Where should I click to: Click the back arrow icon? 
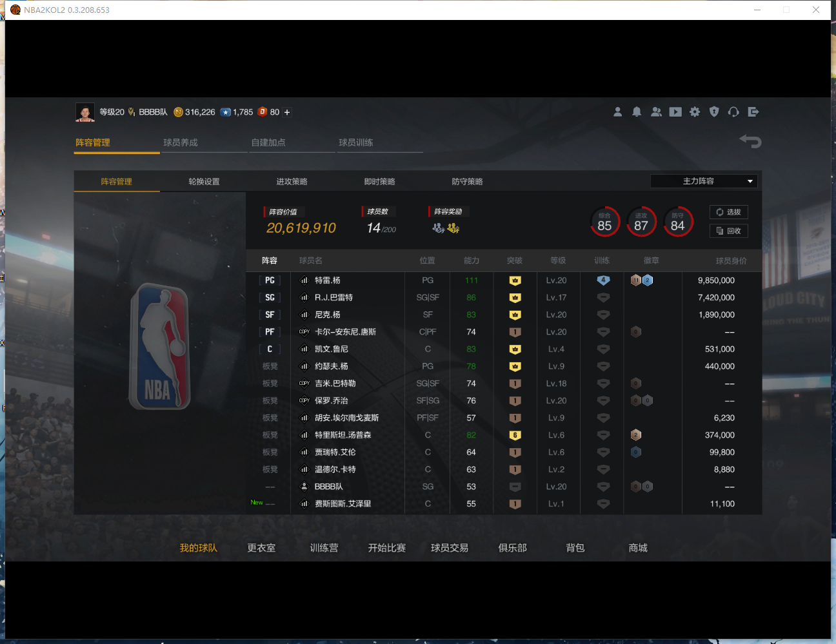[x=750, y=141]
